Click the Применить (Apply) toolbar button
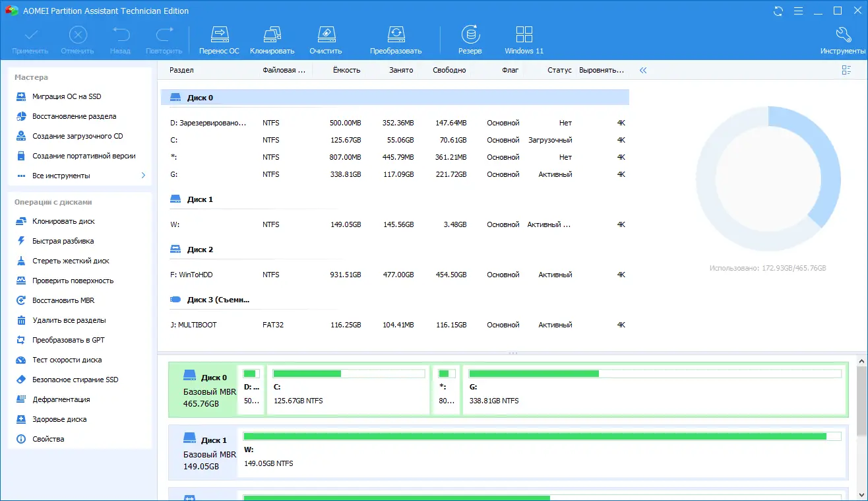Image resolution: width=868 pixels, height=501 pixels. click(x=30, y=40)
